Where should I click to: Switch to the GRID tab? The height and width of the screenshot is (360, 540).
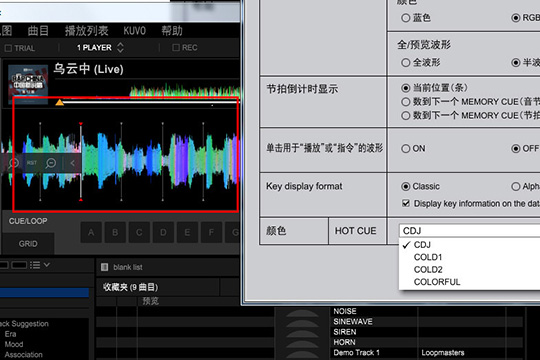(x=28, y=244)
